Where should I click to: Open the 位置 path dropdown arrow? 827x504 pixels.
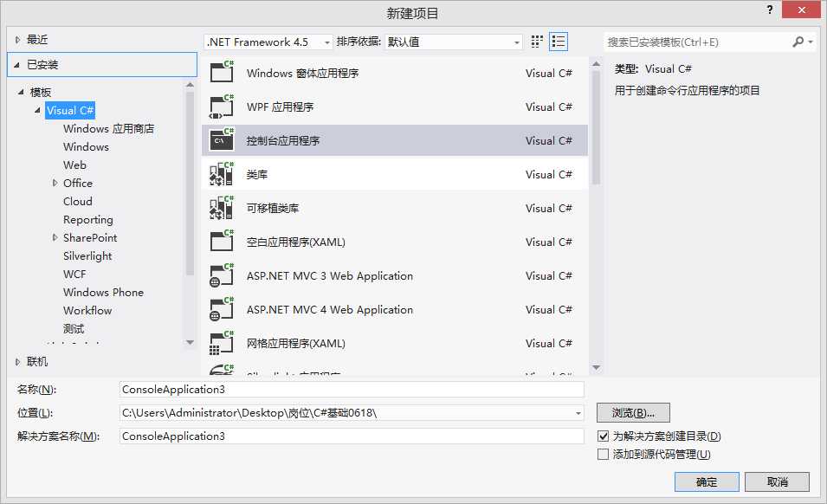click(x=578, y=413)
